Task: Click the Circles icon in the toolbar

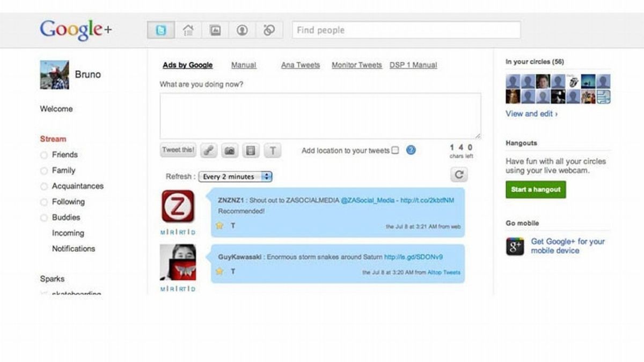Action: tap(269, 30)
